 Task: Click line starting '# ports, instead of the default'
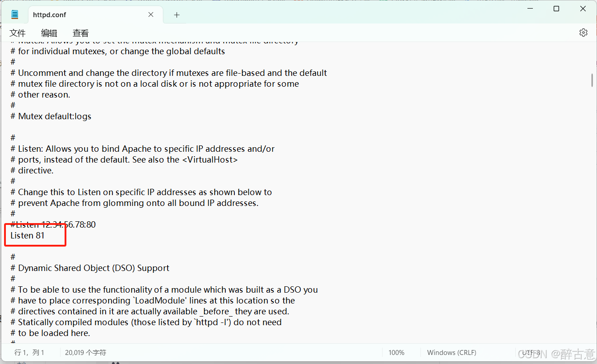pyautogui.click(x=124, y=159)
